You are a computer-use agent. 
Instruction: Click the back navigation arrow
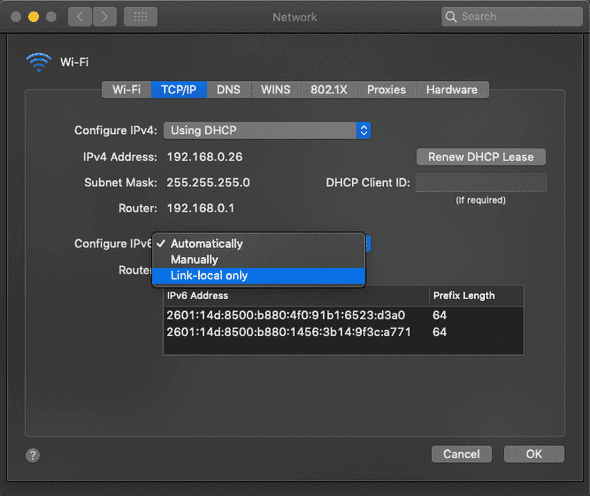coord(80,17)
